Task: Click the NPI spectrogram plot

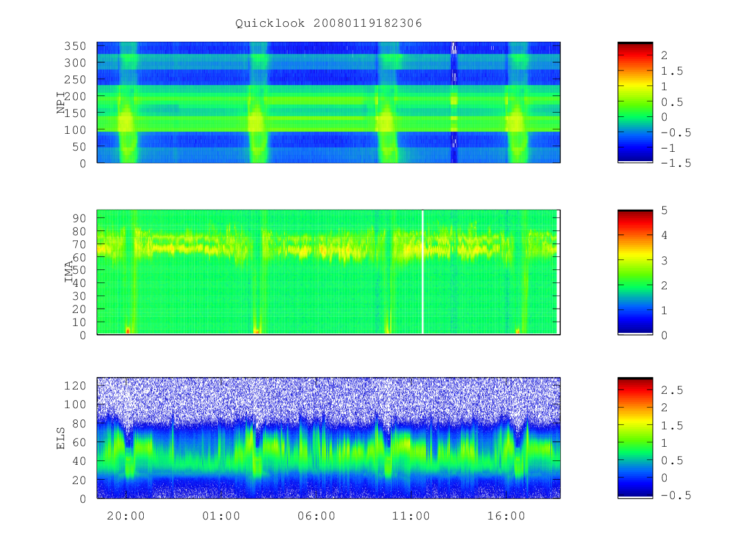Action: coord(329,103)
